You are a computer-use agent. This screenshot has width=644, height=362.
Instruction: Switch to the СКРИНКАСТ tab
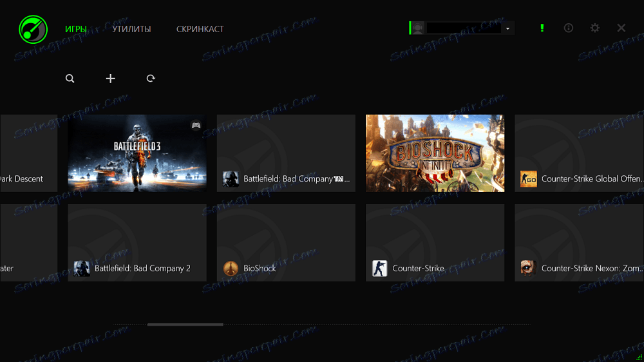200,29
